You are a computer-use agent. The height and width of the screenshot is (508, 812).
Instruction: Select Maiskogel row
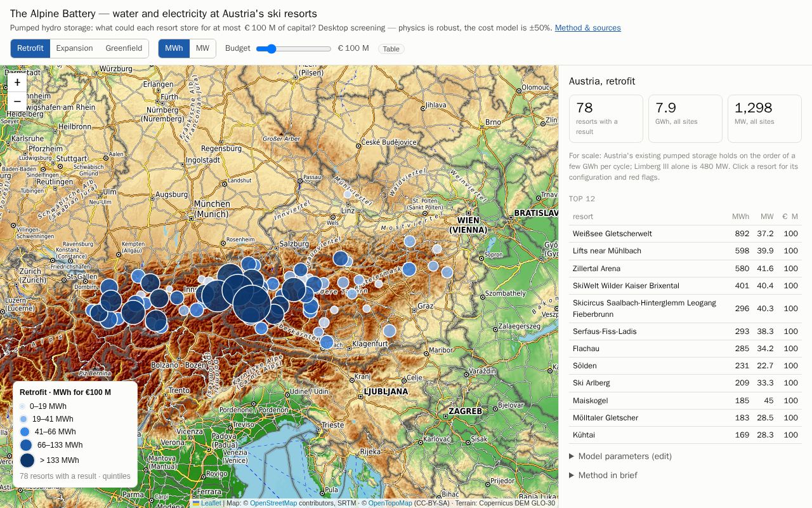[685, 401]
